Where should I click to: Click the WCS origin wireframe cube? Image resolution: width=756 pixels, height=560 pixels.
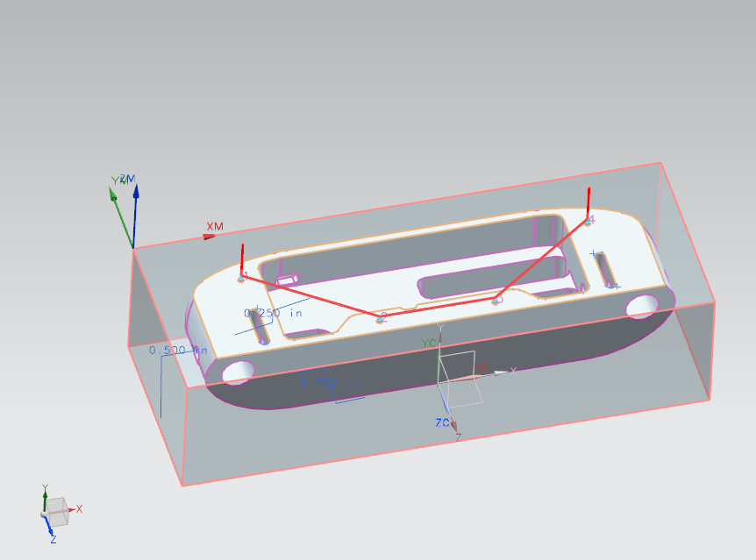click(x=460, y=379)
